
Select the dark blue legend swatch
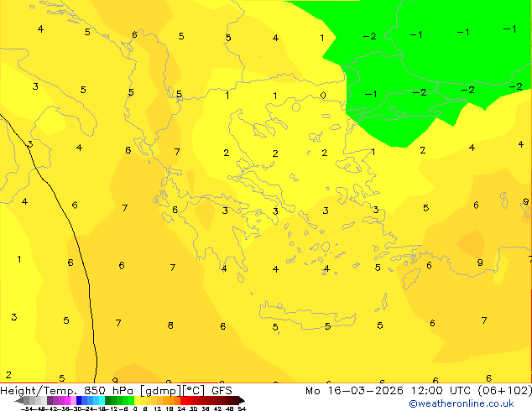[x=79, y=401]
